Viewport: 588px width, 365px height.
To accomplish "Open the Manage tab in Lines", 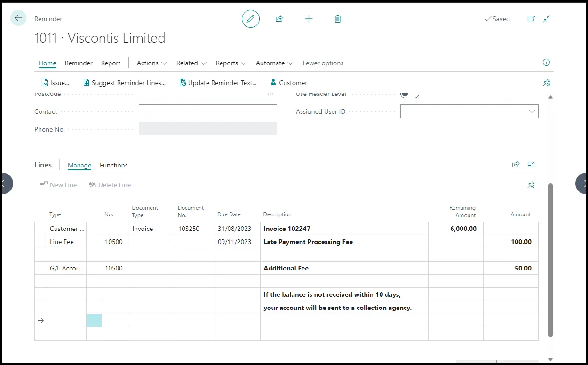I will 79,165.
